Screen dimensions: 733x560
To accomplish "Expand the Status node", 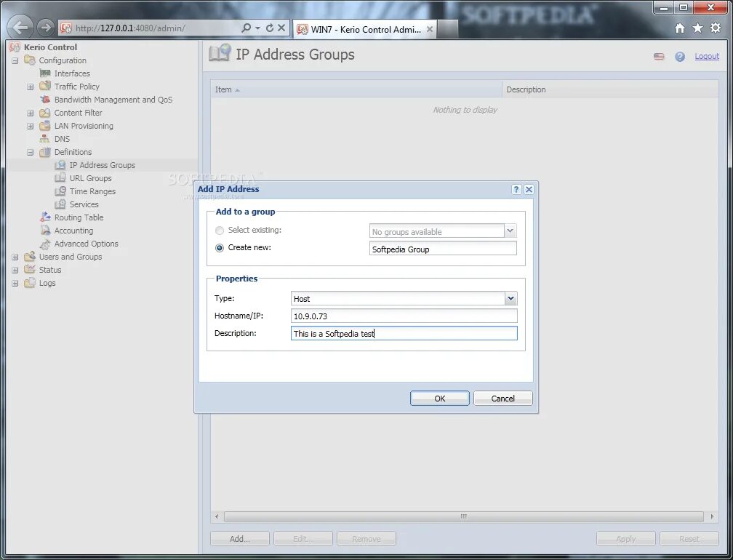I will [15, 270].
